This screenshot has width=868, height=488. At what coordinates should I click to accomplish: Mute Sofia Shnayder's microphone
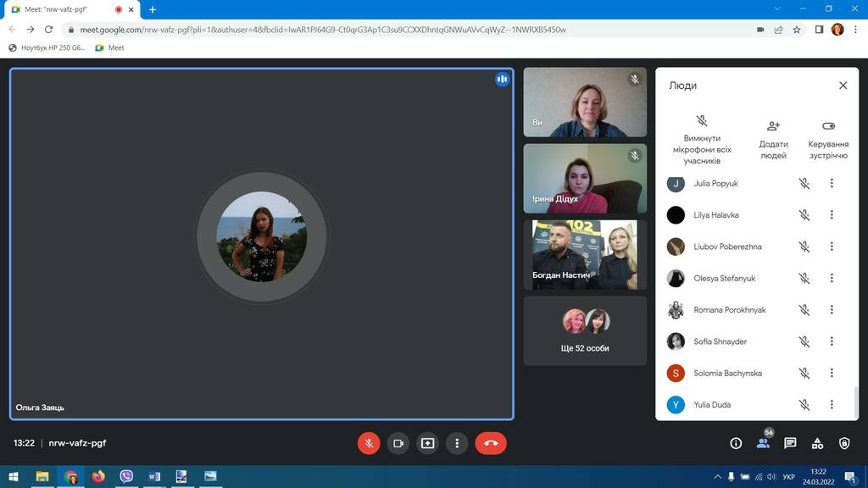[x=804, y=341]
